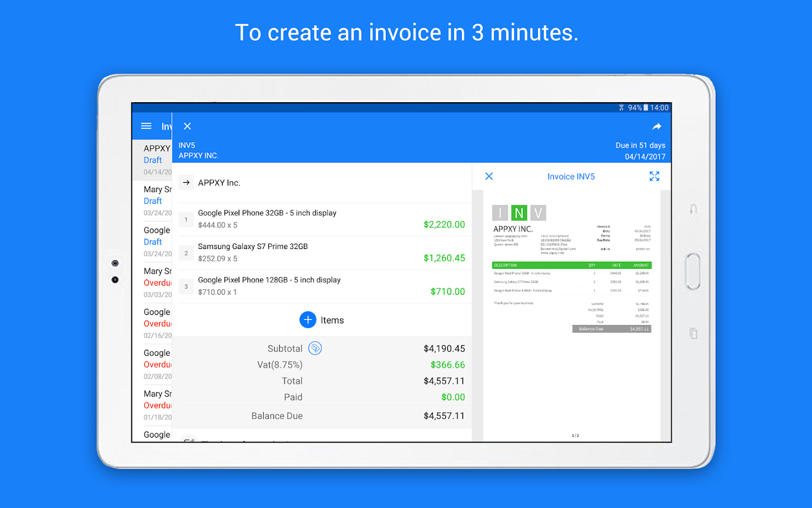Add items with blue plus button
Viewport: 812px width, 508px height.
click(x=308, y=320)
